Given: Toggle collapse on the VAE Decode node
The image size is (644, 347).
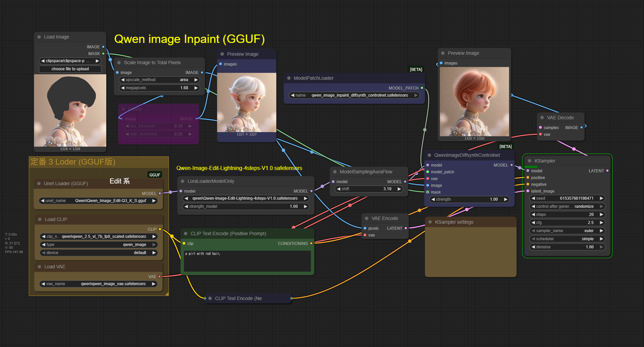Looking at the screenshot, I should click(542, 118).
